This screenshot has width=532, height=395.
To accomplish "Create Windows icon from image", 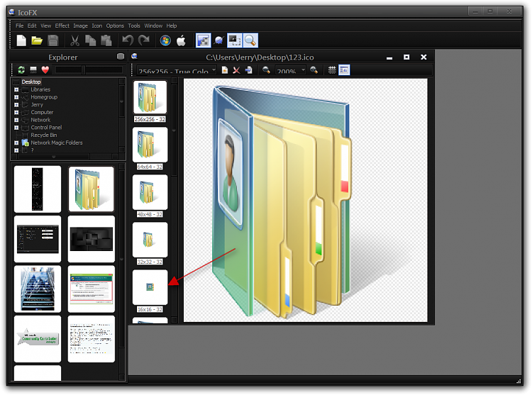I will [165, 40].
